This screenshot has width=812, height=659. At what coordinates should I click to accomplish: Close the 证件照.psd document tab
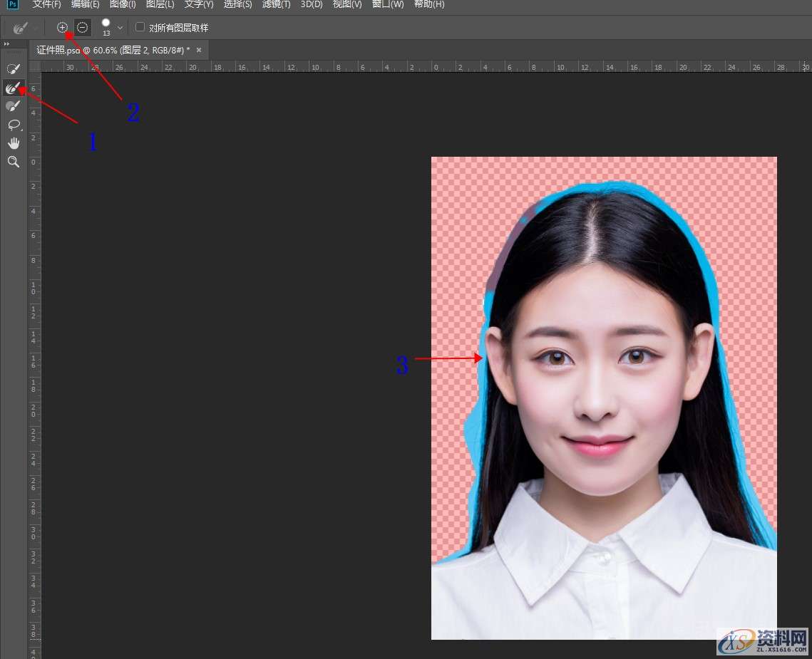click(199, 50)
